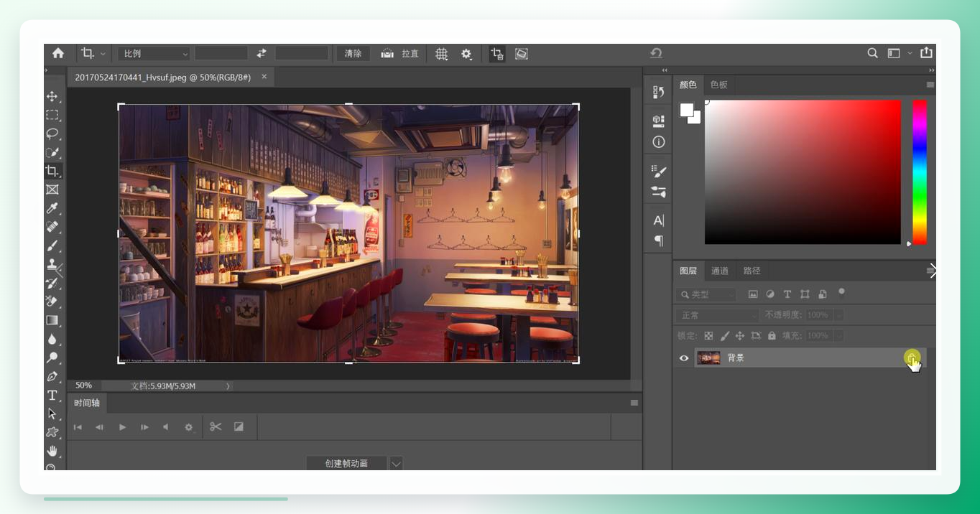Switch to the 色板 tab
The height and width of the screenshot is (514, 980).
click(x=718, y=85)
